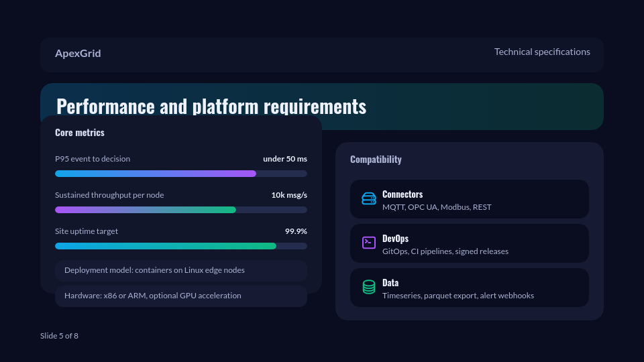
Task: Select the Deployment model info chip
Action: pos(181,270)
